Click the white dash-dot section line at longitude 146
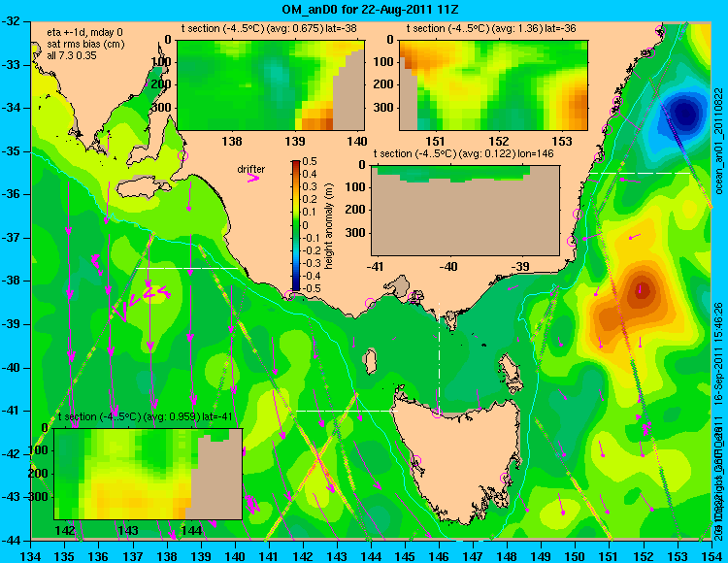 (439, 356)
